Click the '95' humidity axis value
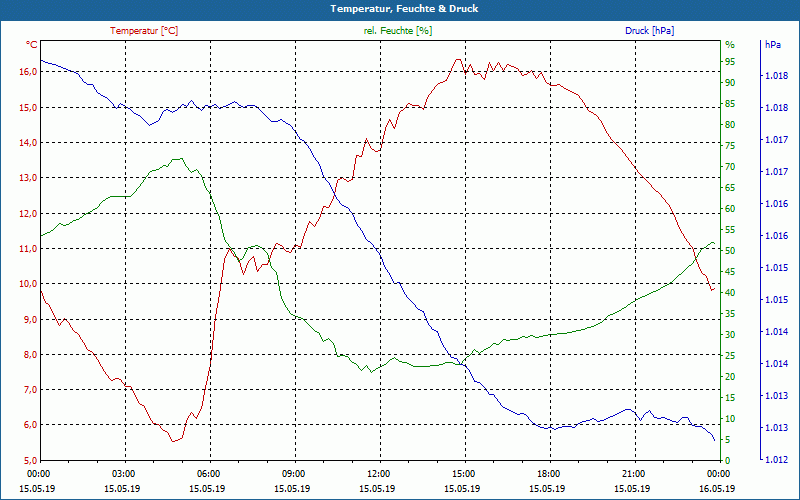The image size is (800, 500). (730, 62)
